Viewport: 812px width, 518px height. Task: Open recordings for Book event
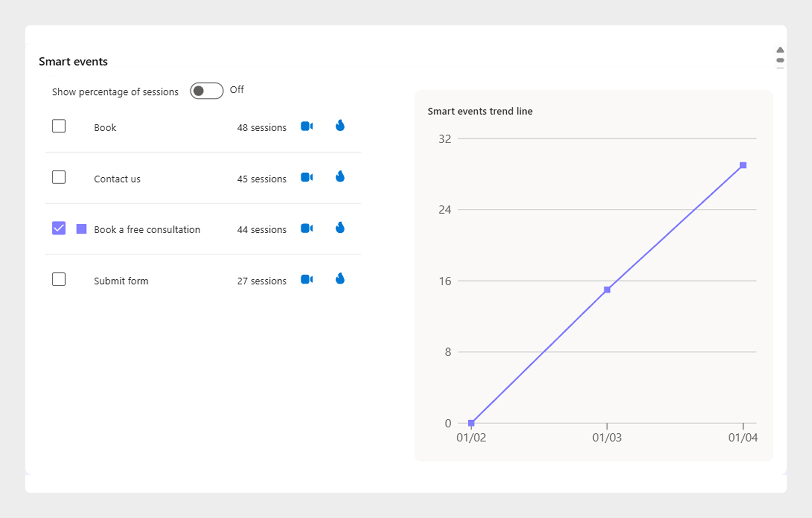[307, 126]
